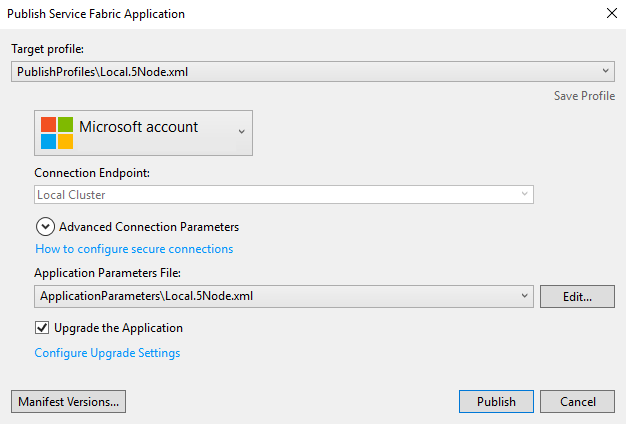Click the Publish button
The width and height of the screenshot is (626, 424).
(x=496, y=401)
